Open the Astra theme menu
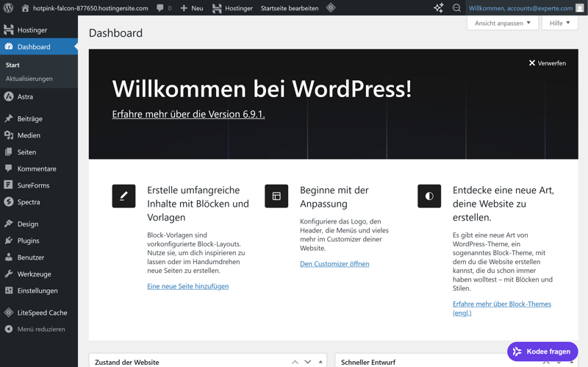Screen dimensions: 588x367 tap(25, 96)
